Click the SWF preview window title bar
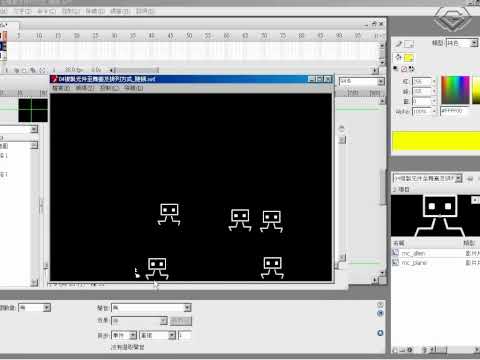Screen dimensions: 480x360 [191, 79]
